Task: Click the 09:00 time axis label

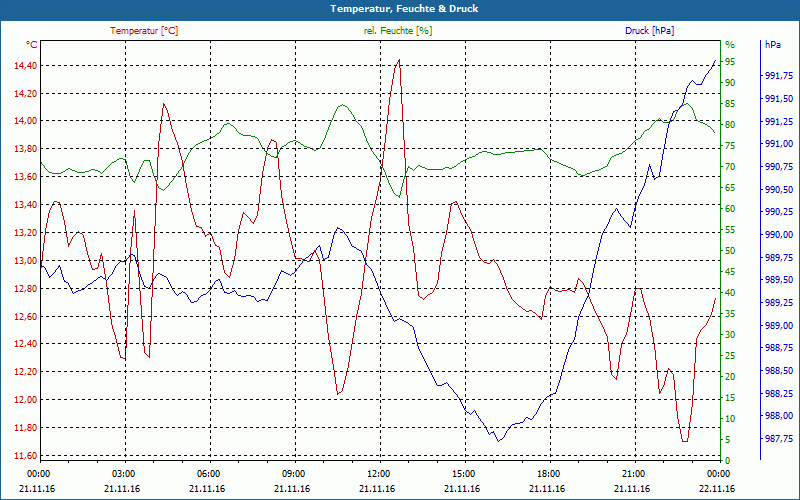Action: (292, 473)
